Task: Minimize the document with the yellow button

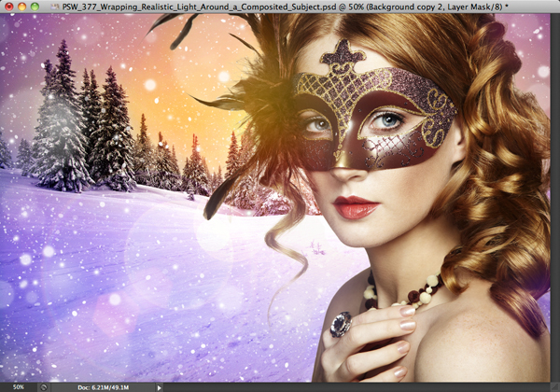Action: [x=22, y=7]
